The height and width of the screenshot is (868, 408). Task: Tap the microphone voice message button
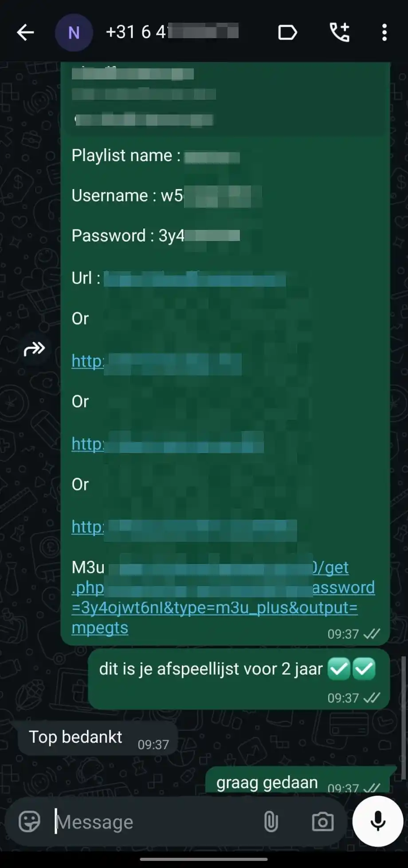378,821
